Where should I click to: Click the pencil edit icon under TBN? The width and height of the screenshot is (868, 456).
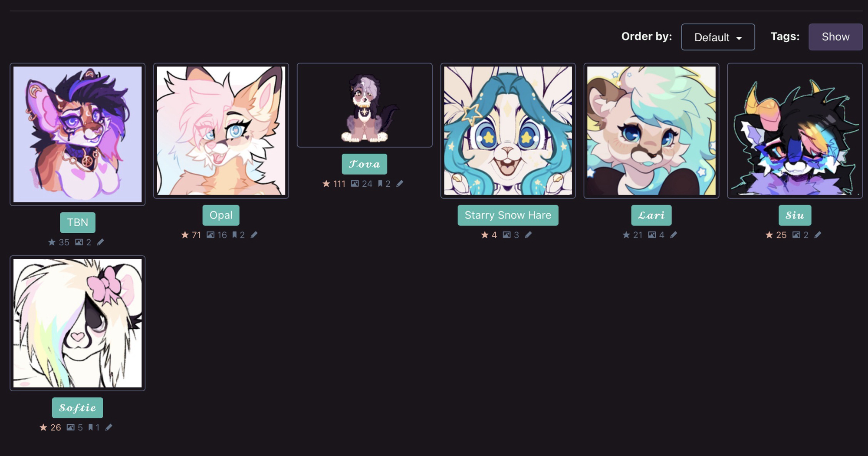(x=100, y=242)
